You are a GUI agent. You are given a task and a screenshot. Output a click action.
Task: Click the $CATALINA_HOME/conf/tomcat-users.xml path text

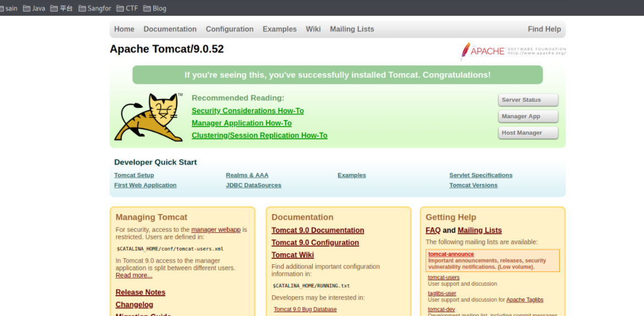[x=170, y=249]
